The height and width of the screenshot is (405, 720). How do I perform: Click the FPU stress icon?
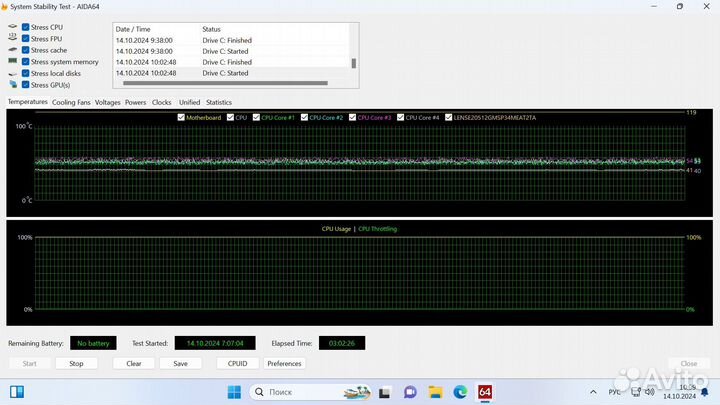click(x=13, y=37)
